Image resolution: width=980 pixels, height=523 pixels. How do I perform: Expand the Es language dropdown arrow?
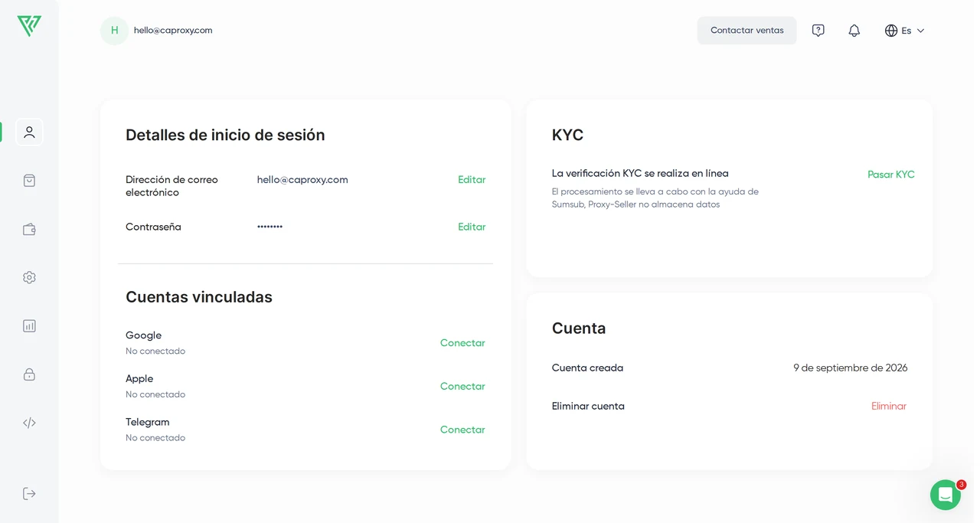(x=920, y=31)
